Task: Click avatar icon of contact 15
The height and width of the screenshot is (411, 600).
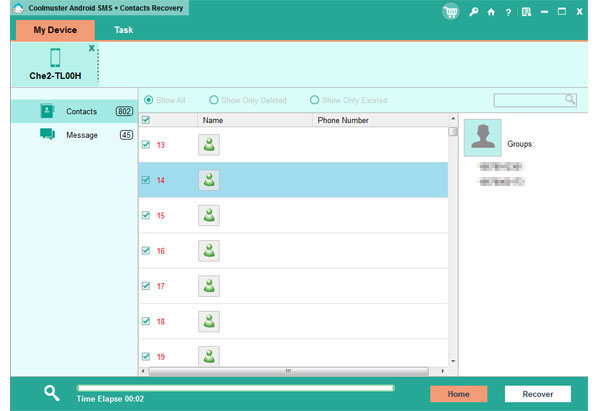Action: pyautogui.click(x=209, y=215)
